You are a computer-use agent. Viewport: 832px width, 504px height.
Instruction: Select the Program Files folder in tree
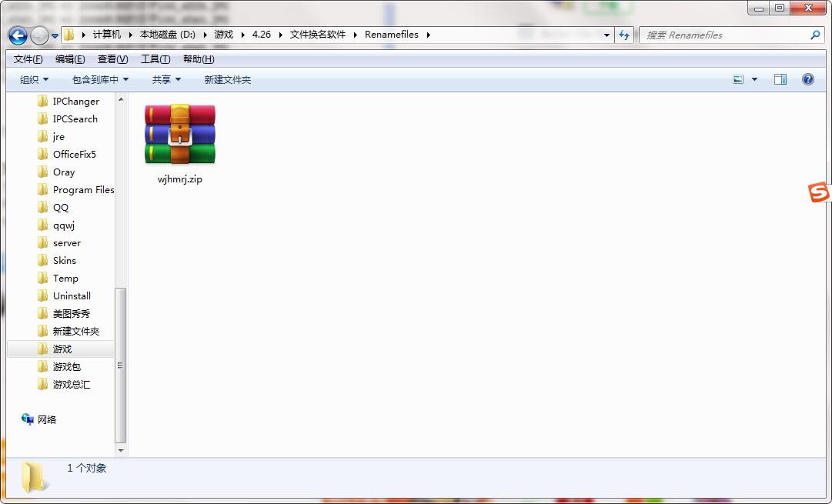(83, 190)
